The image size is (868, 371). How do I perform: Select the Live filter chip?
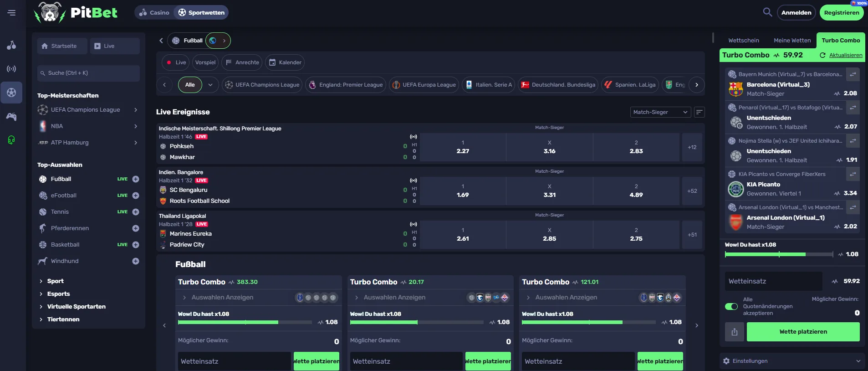coord(176,62)
